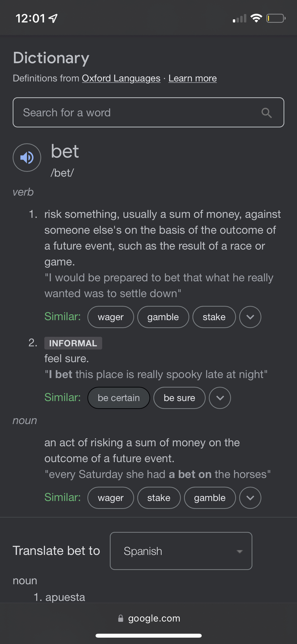The width and height of the screenshot is (297, 644).
Task: Play the pronunciation audio for bet
Action: (27, 158)
